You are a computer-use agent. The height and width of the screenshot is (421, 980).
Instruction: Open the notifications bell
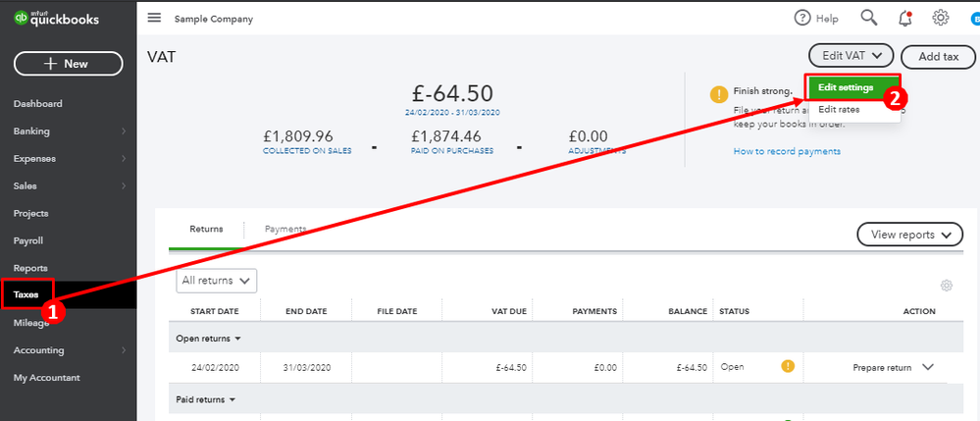point(904,18)
